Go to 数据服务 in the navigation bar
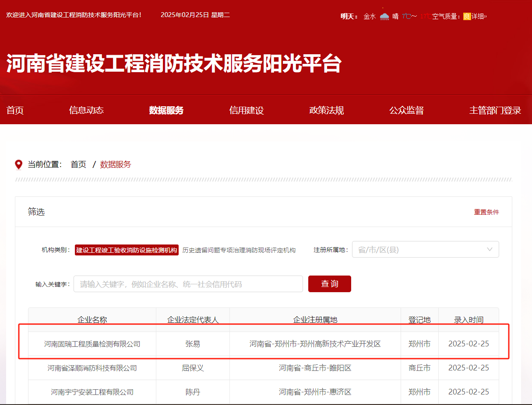532x405 pixels. point(166,110)
